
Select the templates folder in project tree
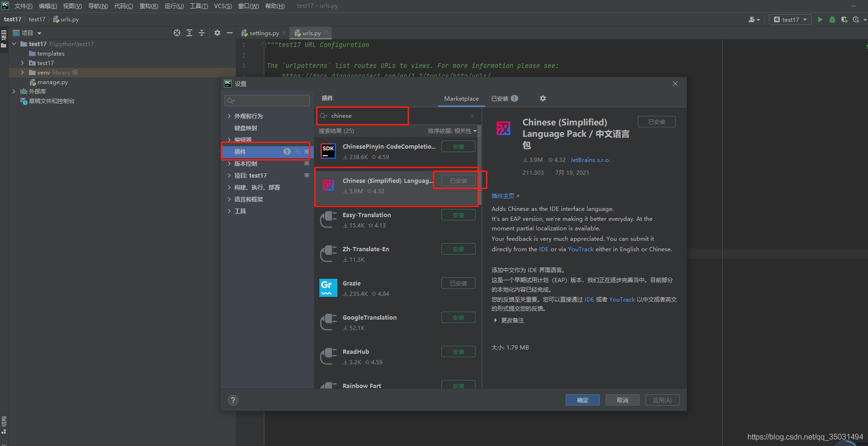(51, 54)
